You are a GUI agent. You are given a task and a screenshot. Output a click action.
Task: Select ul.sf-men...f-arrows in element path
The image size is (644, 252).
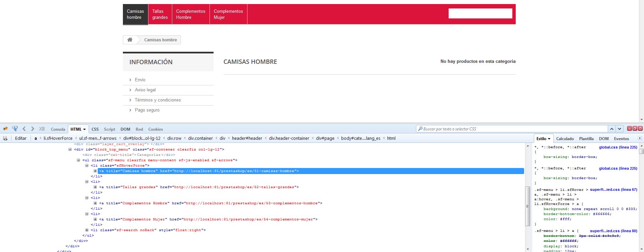click(98, 138)
